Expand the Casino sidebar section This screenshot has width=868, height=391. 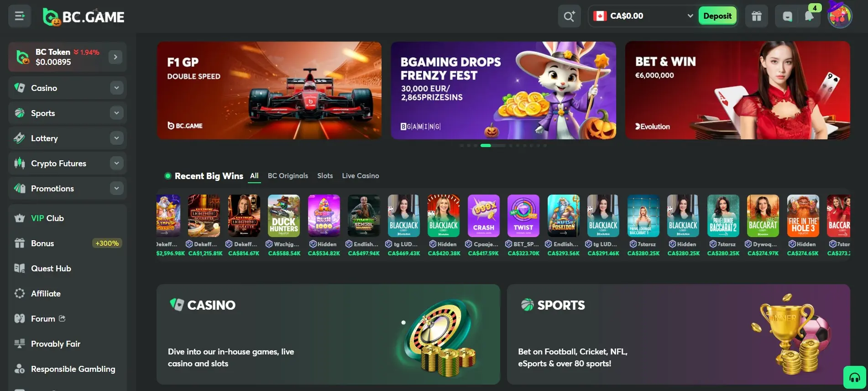pyautogui.click(x=116, y=88)
